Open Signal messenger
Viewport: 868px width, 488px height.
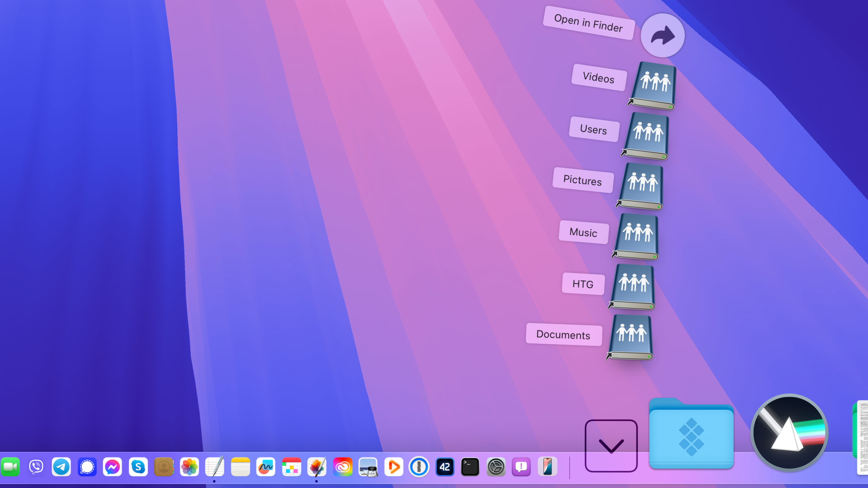coord(86,467)
